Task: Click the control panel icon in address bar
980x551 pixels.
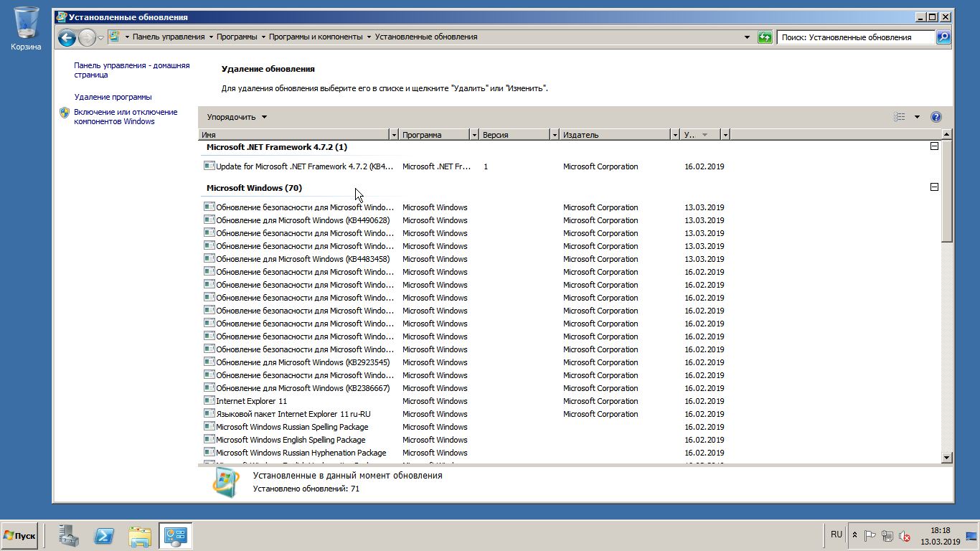Action: pos(114,37)
